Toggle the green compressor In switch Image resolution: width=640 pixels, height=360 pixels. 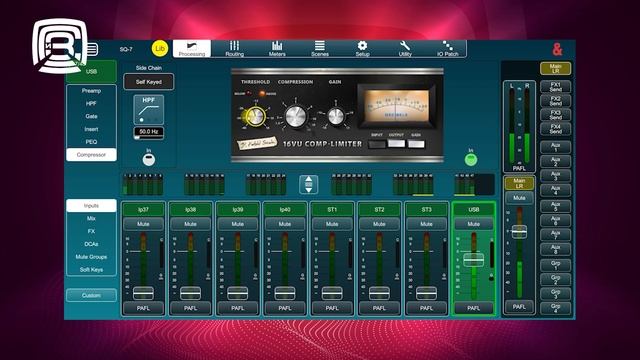471,160
